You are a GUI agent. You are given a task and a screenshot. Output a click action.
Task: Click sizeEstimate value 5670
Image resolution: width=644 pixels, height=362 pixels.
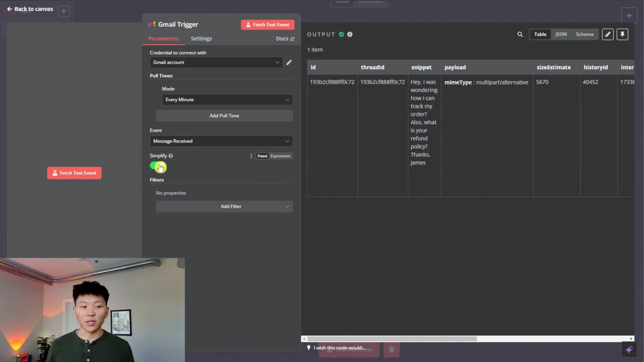pos(542,82)
